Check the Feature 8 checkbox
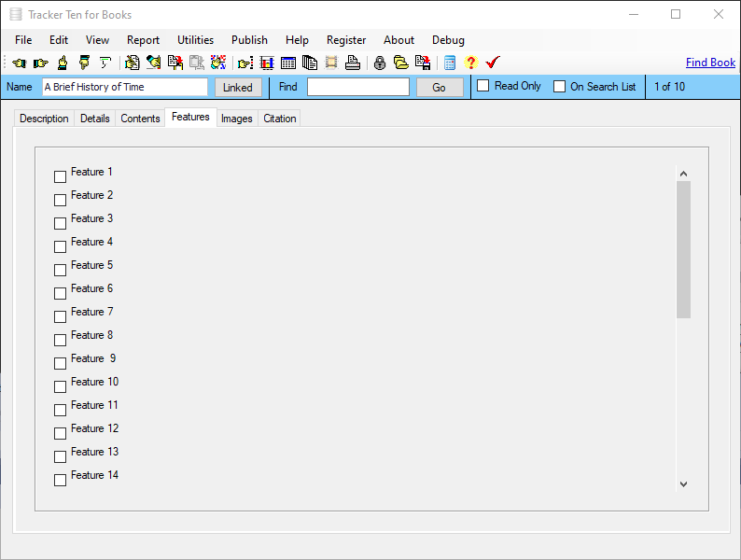Viewport: 741px width, 560px height. (x=60, y=341)
